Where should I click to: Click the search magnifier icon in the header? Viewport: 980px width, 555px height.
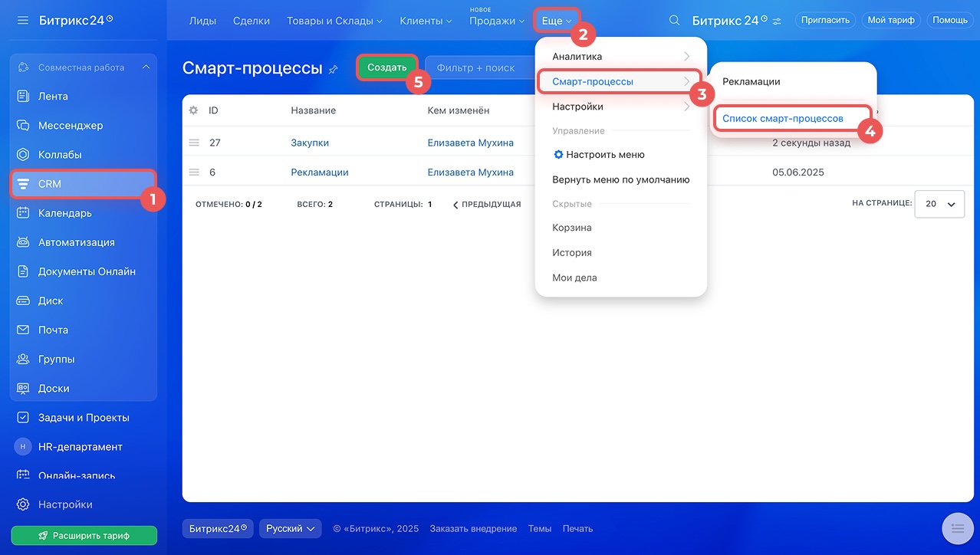pos(675,21)
